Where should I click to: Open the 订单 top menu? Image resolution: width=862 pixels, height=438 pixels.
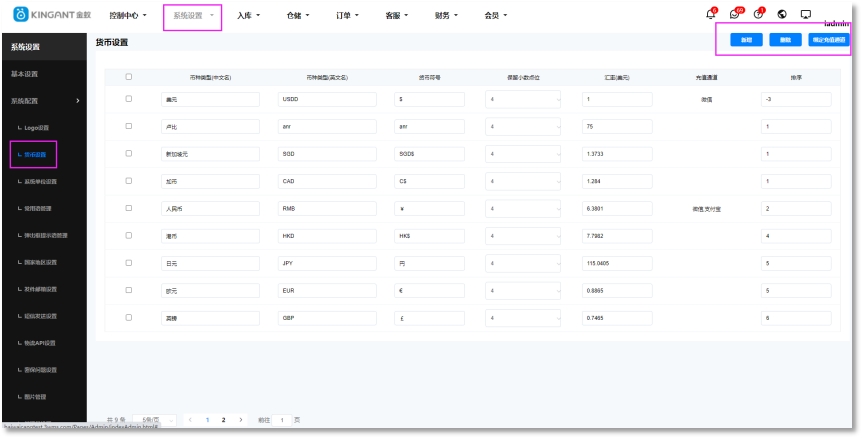coord(346,16)
